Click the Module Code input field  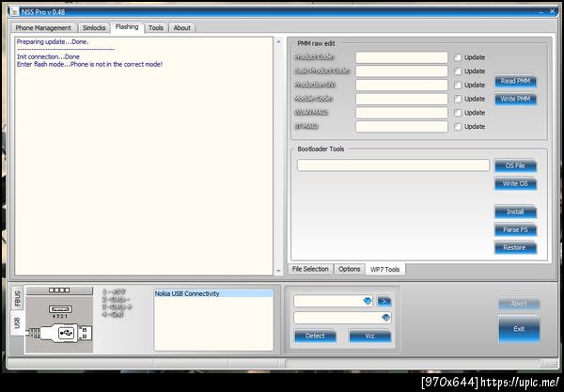401,99
